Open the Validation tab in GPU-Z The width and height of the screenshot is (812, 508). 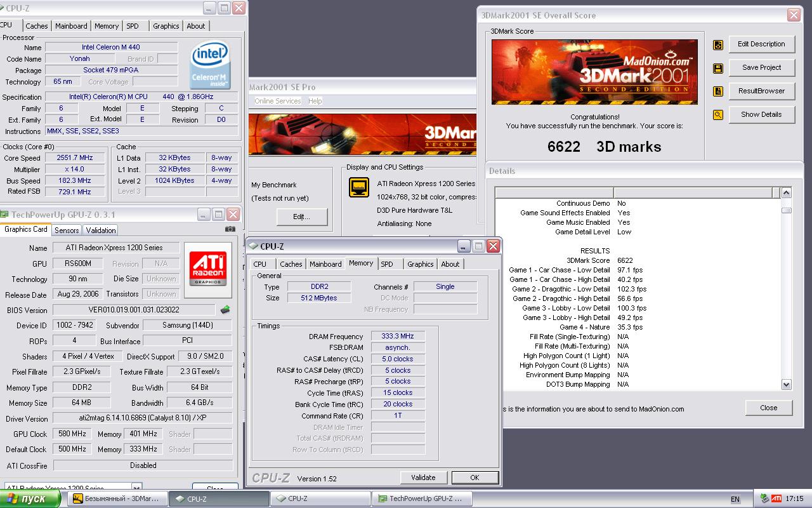[101, 231]
